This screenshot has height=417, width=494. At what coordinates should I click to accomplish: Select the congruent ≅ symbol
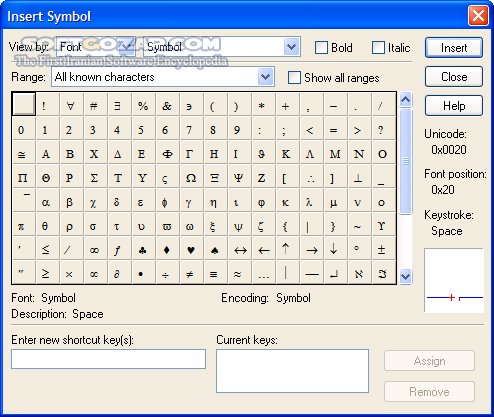click(x=24, y=152)
